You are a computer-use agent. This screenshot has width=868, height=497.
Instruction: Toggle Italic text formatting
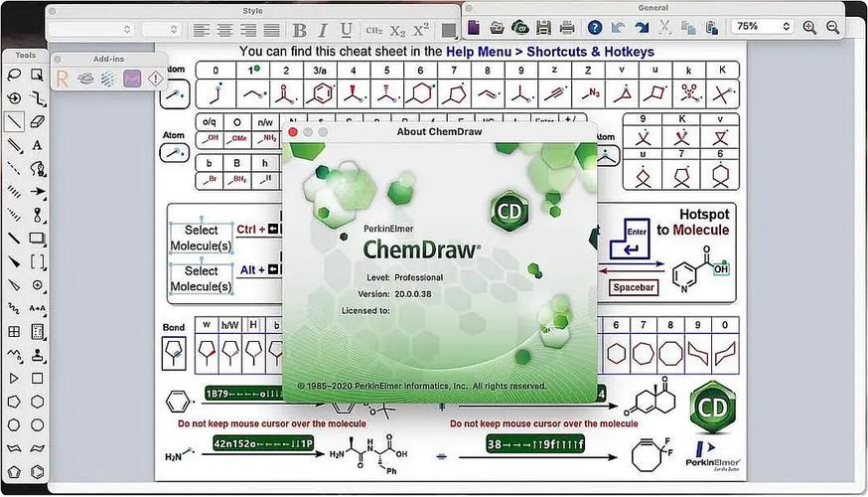(x=324, y=31)
